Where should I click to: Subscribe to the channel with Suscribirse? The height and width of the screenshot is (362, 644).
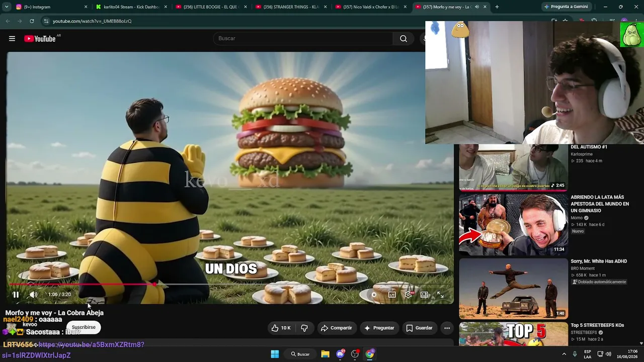pos(84,327)
